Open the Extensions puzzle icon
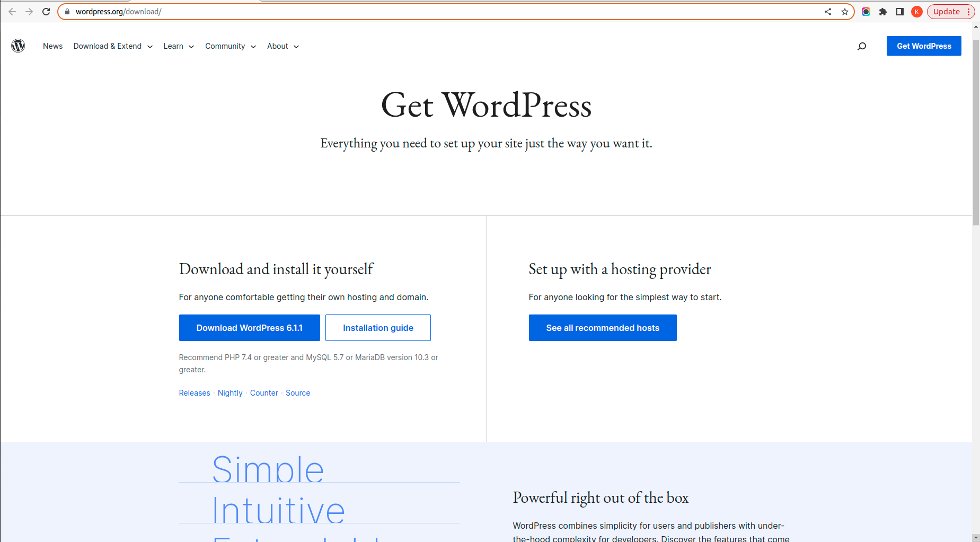The height and width of the screenshot is (542, 980). coord(883,12)
